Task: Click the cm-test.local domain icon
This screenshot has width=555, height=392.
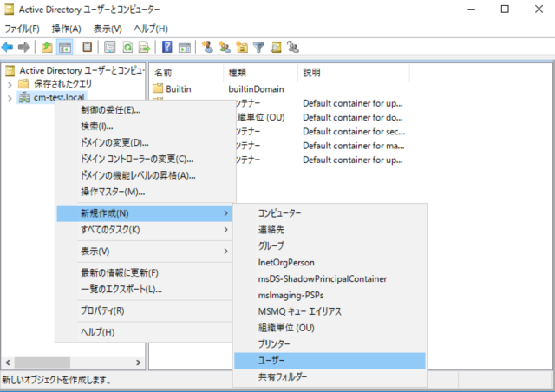Action: (24, 97)
